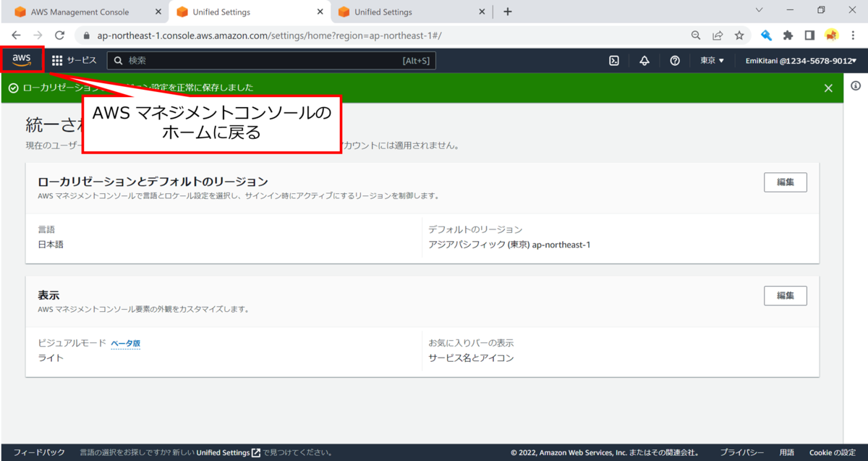The width and height of the screenshot is (868, 461).
Task: Select the ライト visual mode value
Action: (x=51, y=358)
